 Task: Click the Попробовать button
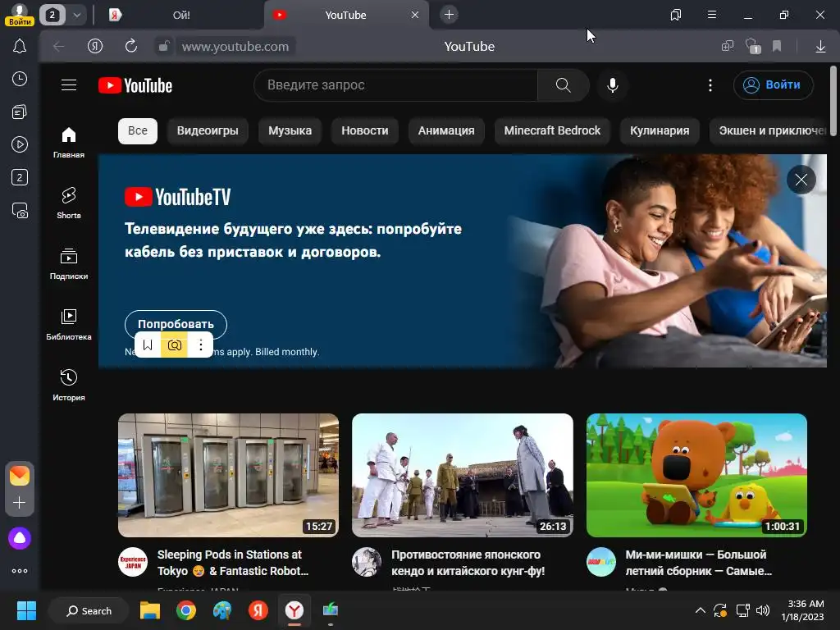click(x=176, y=324)
